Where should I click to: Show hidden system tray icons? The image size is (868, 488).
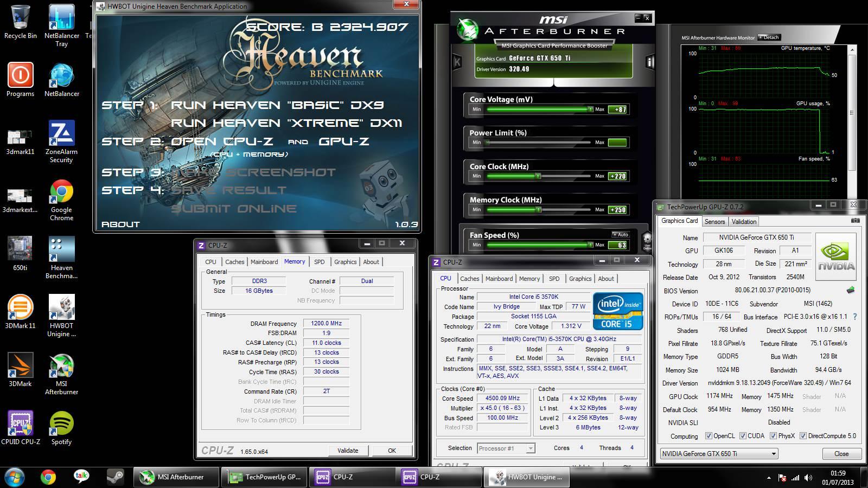point(769,478)
